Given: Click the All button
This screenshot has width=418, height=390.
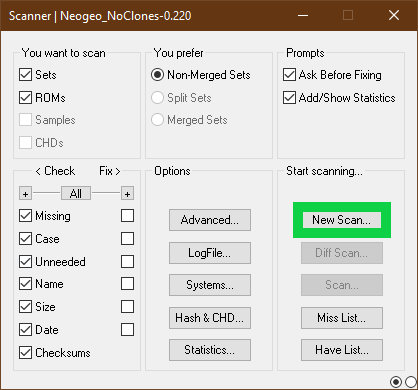Looking at the screenshot, I should pyautogui.click(x=76, y=193).
